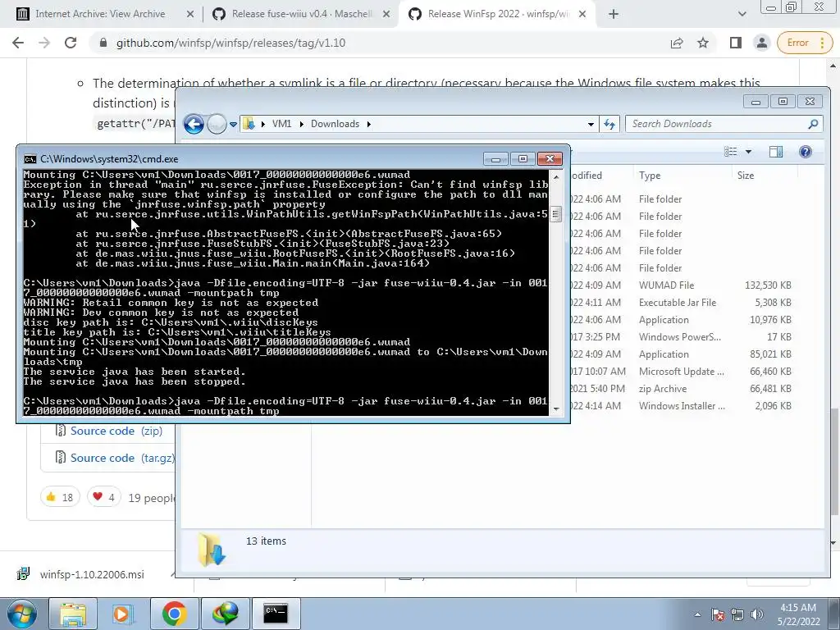The image size is (840, 630).
Task: Open Source code (tar.gz) link
Action: point(123,458)
